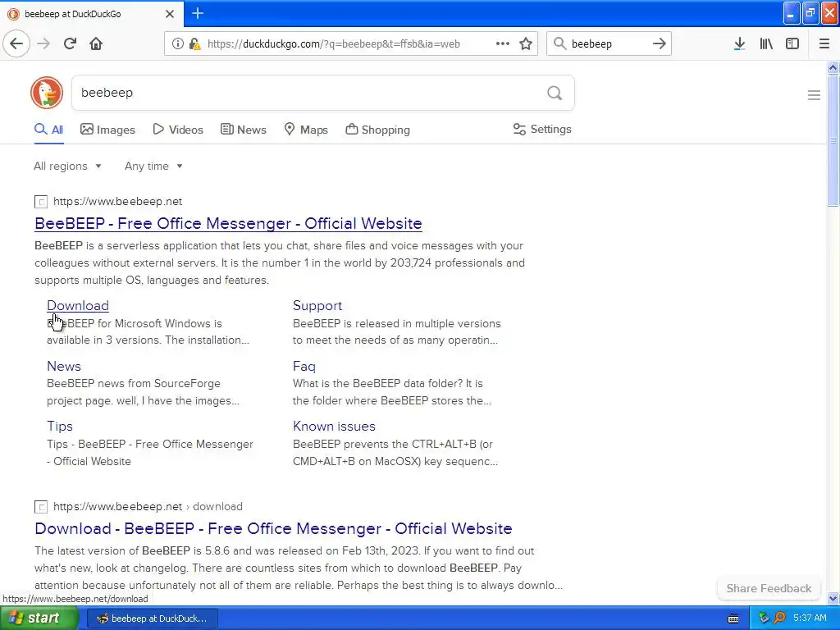The height and width of the screenshot is (630, 840).
Task: Open page actions three-dot menu
Action: (503, 43)
